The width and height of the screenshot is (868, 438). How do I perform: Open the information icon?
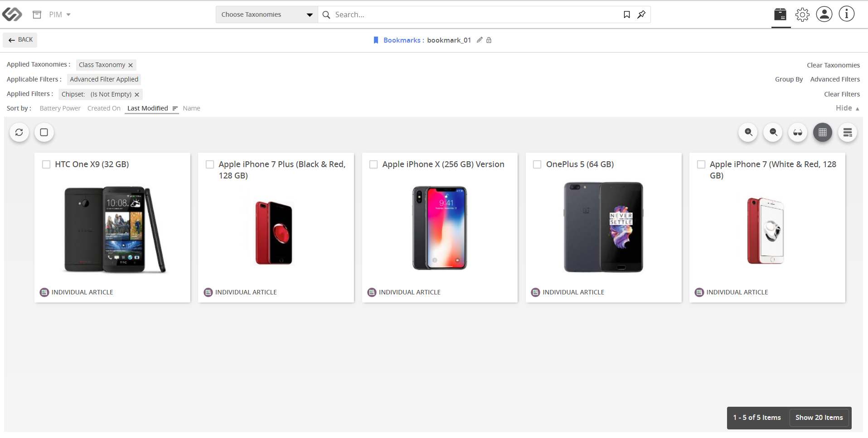[x=846, y=14]
